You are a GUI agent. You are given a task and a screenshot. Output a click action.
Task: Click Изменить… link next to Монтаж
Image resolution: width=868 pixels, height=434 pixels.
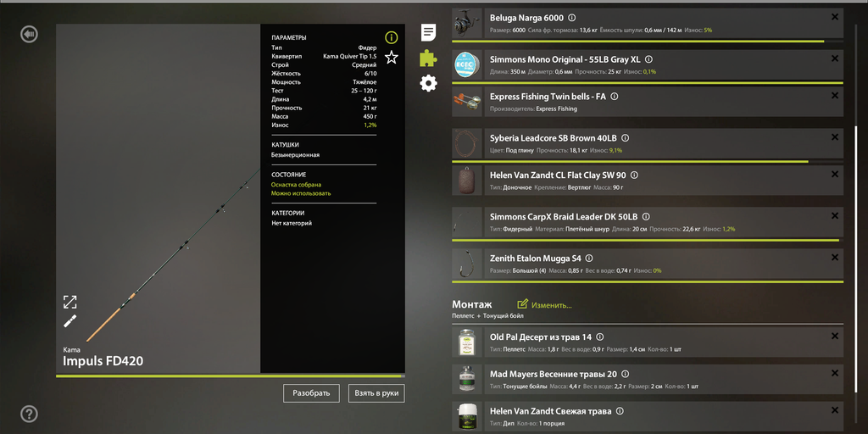[x=551, y=305]
